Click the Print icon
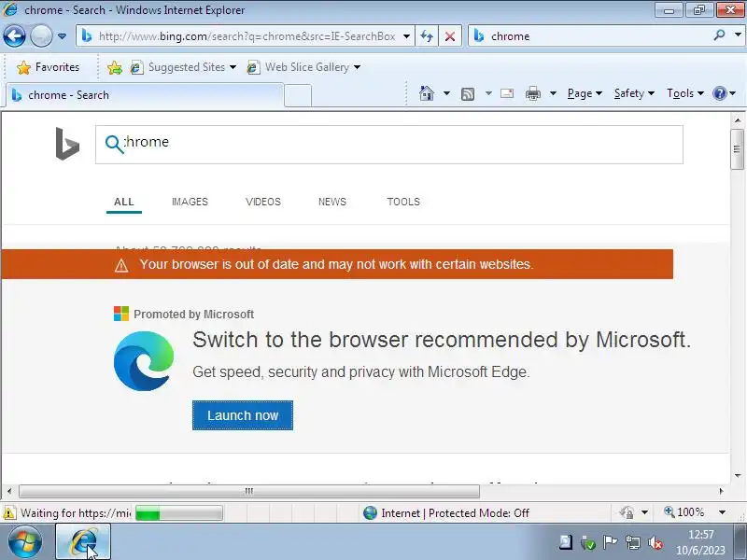747x560 pixels. (532, 94)
